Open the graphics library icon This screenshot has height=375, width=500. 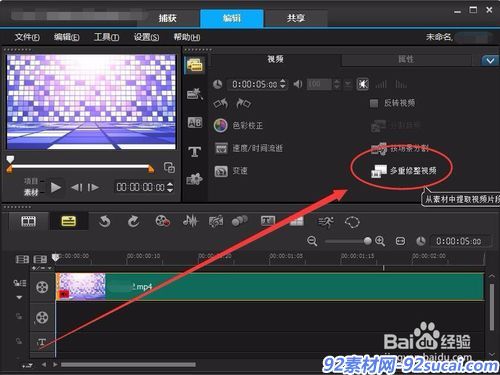coord(195,180)
